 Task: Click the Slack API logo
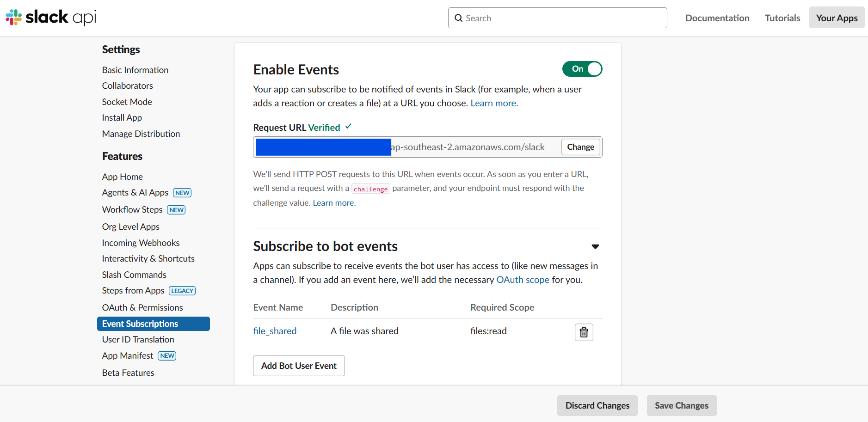[x=51, y=18]
